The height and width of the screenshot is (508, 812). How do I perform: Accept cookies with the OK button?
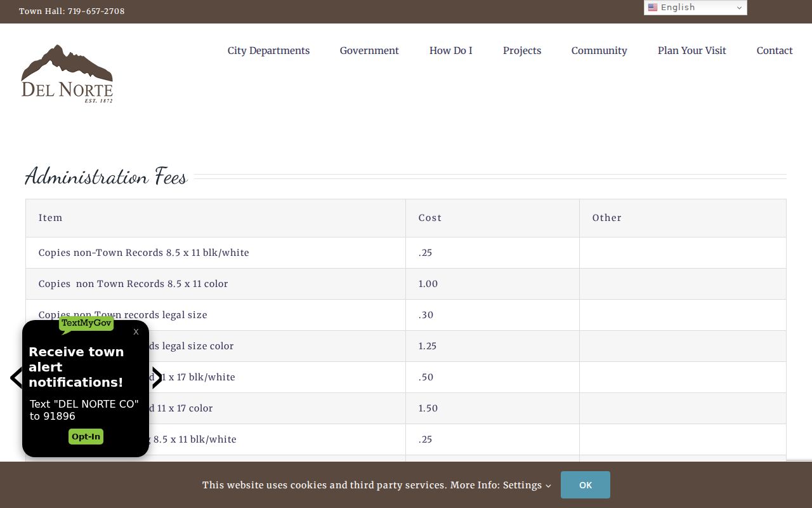[586, 485]
